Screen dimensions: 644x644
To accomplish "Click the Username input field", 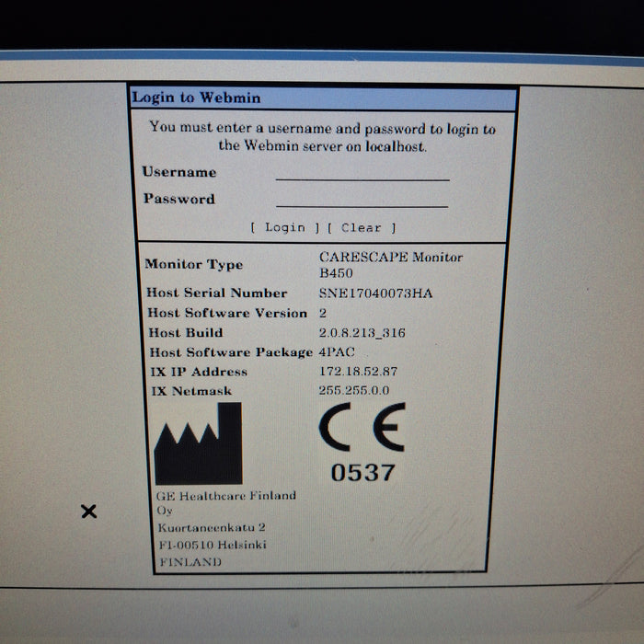I will click(x=362, y=173).
